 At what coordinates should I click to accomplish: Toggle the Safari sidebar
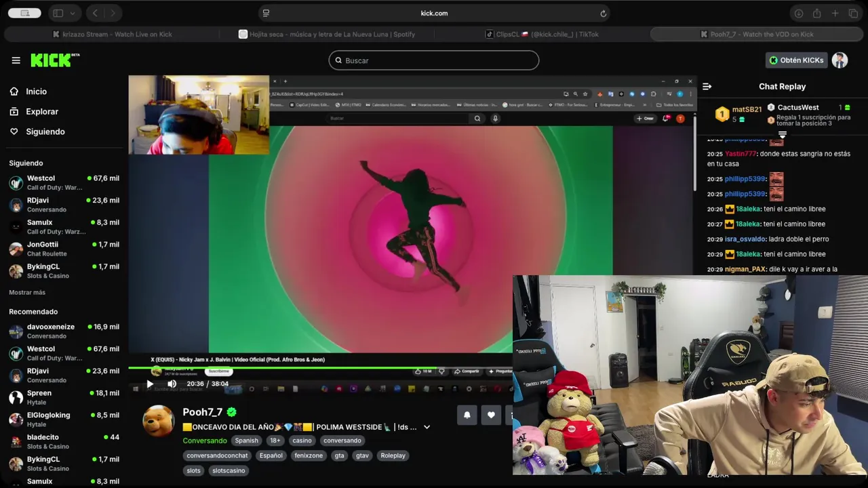[x=58, y=13]
